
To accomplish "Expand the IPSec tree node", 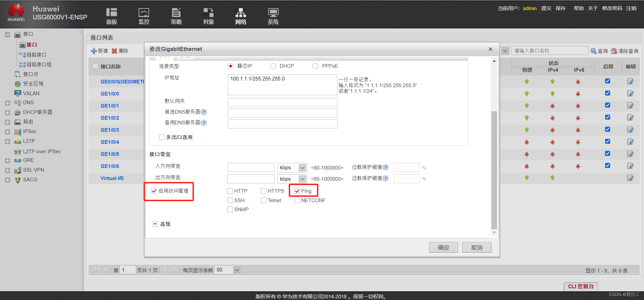I will coord(7,132).
